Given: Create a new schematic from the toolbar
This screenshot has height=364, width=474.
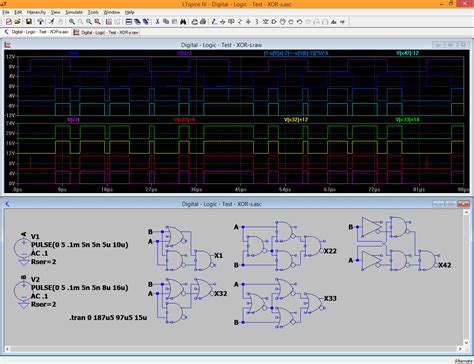Looking at the screenshot, I should pyautogui.click(x=9, y=22).
